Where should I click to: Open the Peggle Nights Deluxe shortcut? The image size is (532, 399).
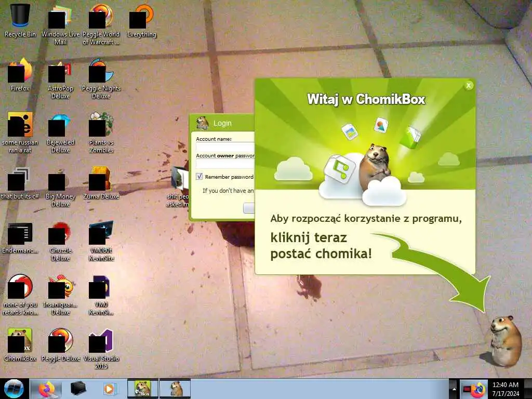click(101, 78)
